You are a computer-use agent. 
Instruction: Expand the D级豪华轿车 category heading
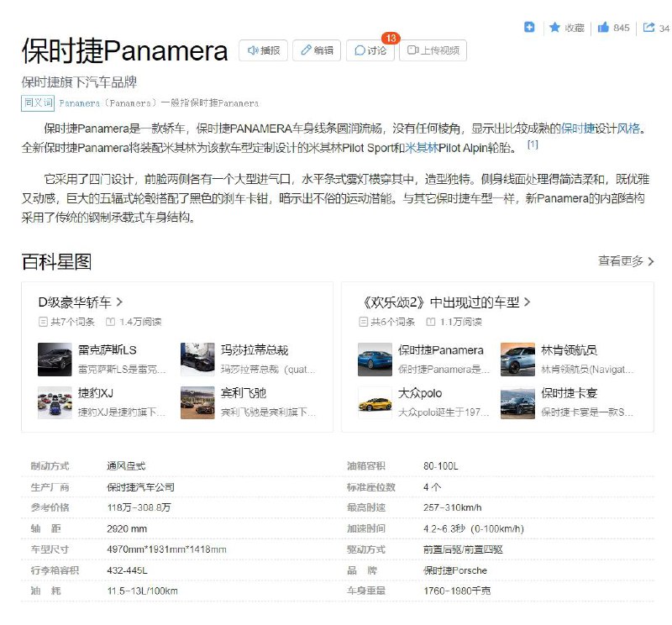[x=81, y=302]
